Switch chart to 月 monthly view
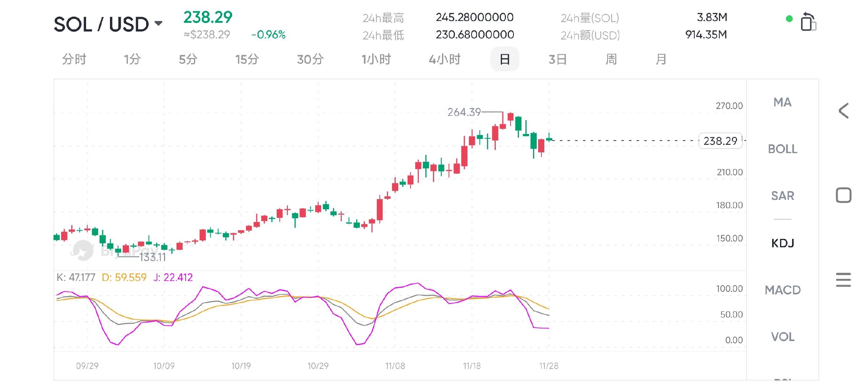The image size is (868, 391). pyautogui.click(x=661, y=59)
